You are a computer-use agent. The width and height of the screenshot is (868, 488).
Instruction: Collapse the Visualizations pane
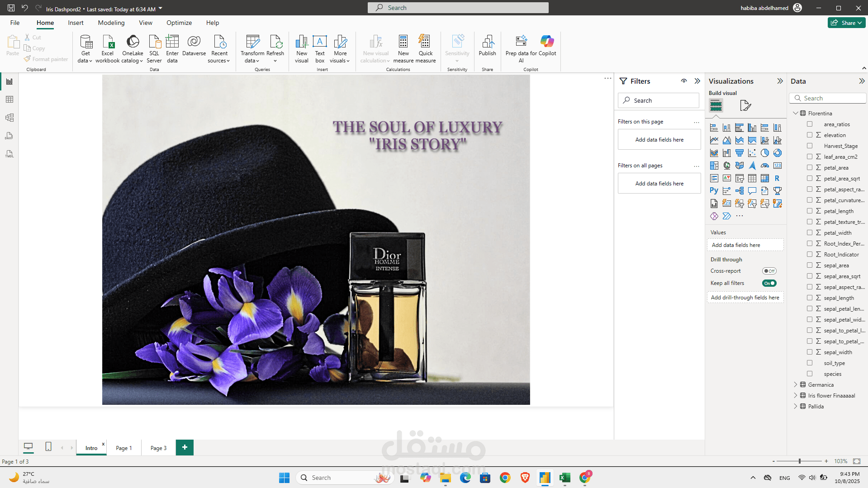pos(780,81)
